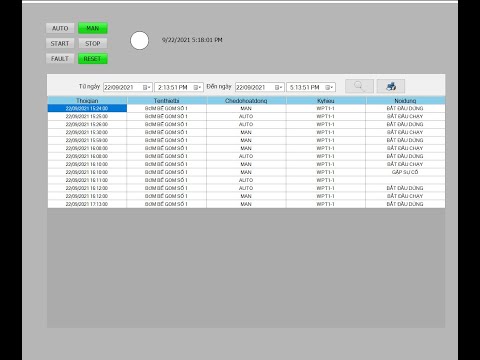Select the highlighted 15:24:00 time cell
Screen dimensions: 480x360
tap(87, 108)
